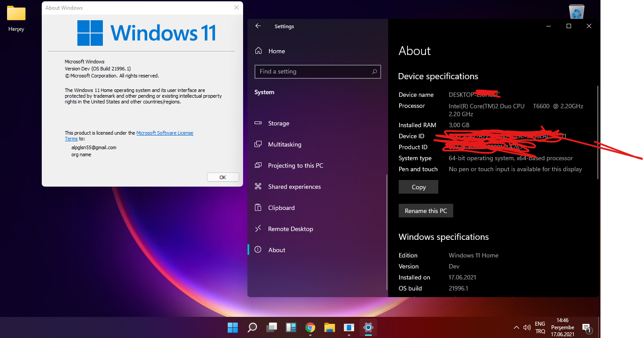Click the Version value 'Dev' in Settings
This screenshot has height=338, width=644.
click(x=454, y=266)
